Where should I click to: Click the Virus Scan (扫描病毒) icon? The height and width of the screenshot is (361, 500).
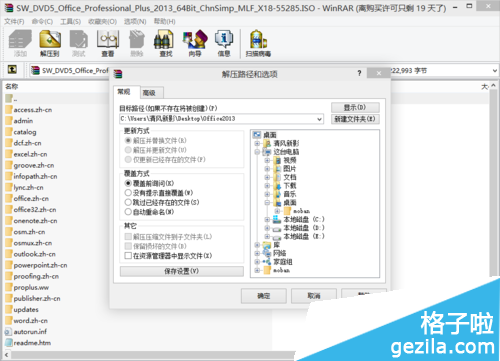(258, 43)
